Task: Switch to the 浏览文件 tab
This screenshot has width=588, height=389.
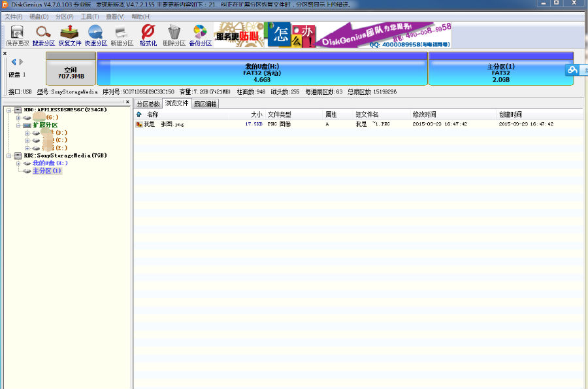Action: [176, 103]
